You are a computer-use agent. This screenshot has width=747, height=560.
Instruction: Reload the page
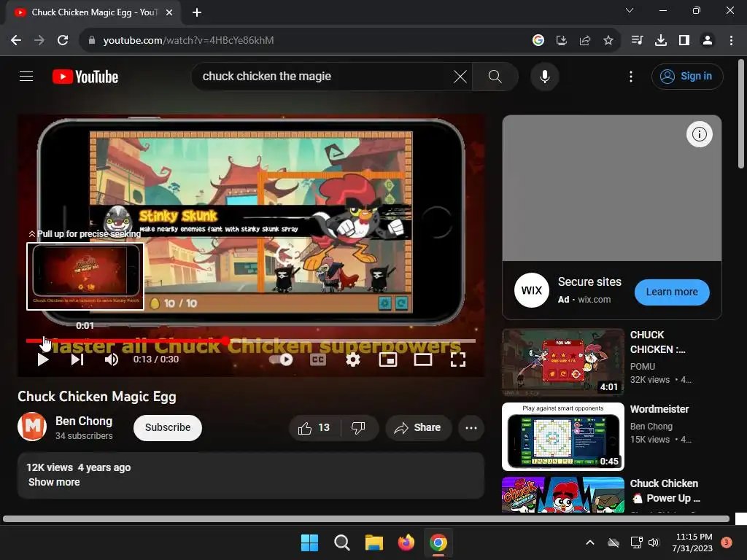[x=63, y=40]
